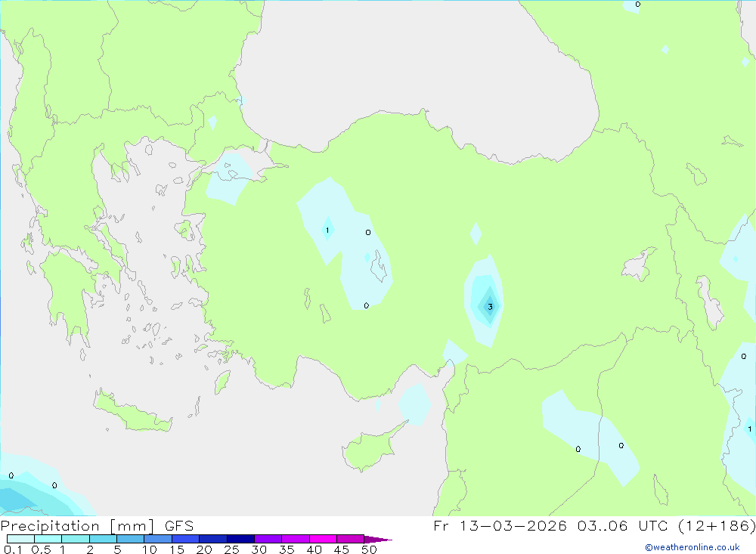756x554 pixels.
Task: Click the '25' legend scale label
Action: pos(231,549)
